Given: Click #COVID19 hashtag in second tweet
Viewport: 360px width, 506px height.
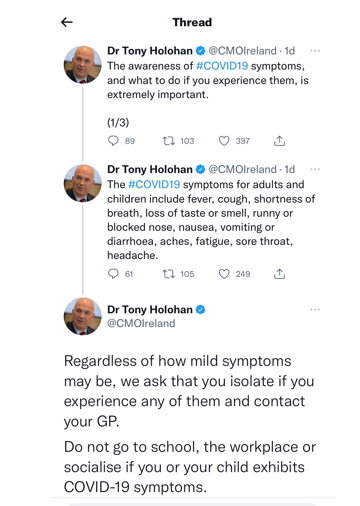Looking at the screenshot, I should [154, 184].
